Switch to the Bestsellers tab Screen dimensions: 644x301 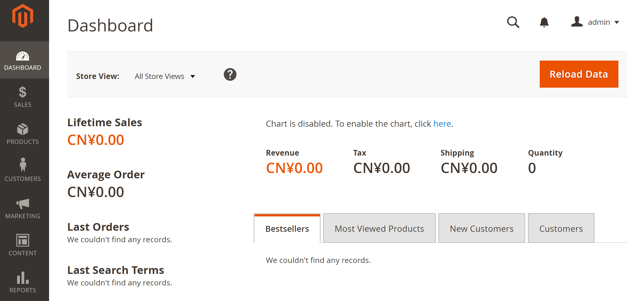287,228
